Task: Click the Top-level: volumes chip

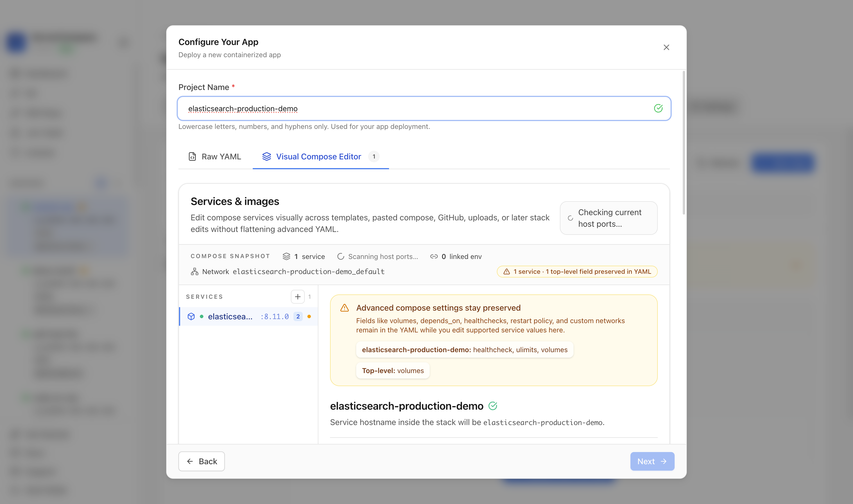Action: 393,370
